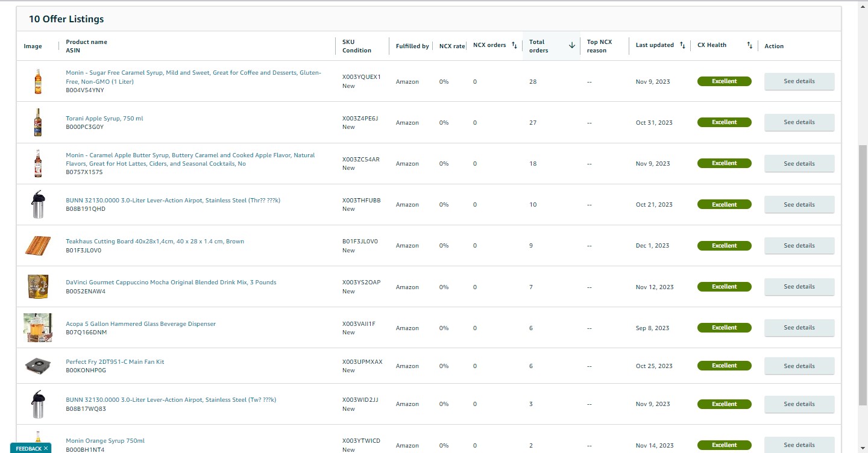
Task: Click ASIN B004V54YNY text
Action: [85, 90]
